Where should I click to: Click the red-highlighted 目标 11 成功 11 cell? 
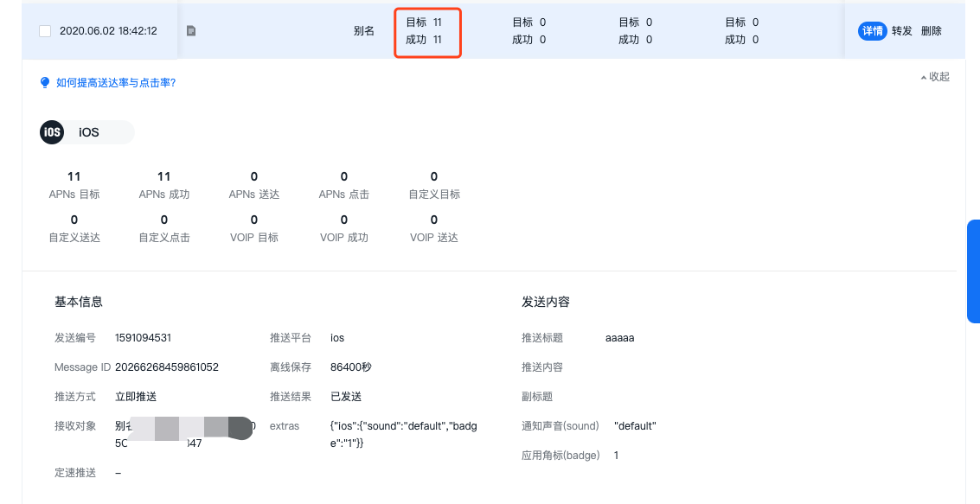tap(427, 31)
